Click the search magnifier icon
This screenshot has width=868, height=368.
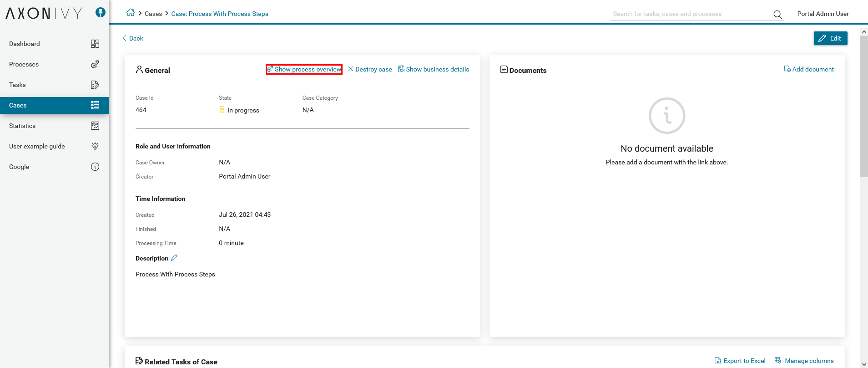777,14
